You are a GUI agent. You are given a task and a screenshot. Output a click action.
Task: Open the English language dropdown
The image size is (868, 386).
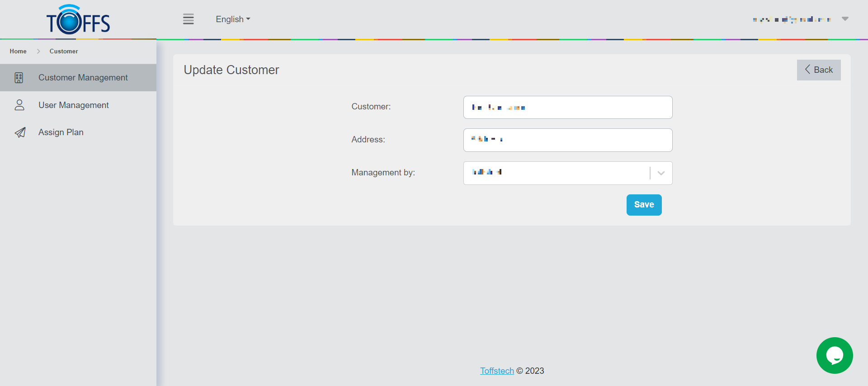[233, 19]
